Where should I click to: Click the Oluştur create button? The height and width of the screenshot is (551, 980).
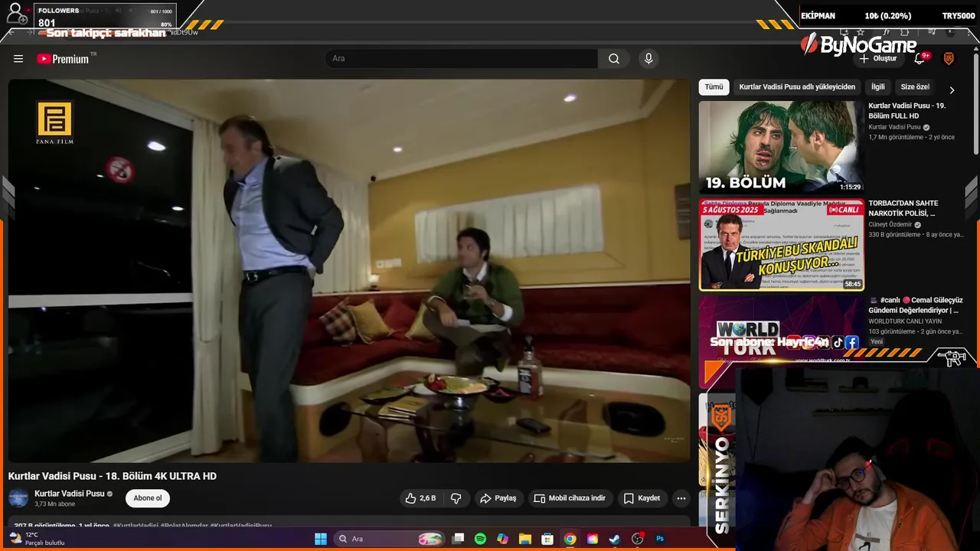[877, 59]
